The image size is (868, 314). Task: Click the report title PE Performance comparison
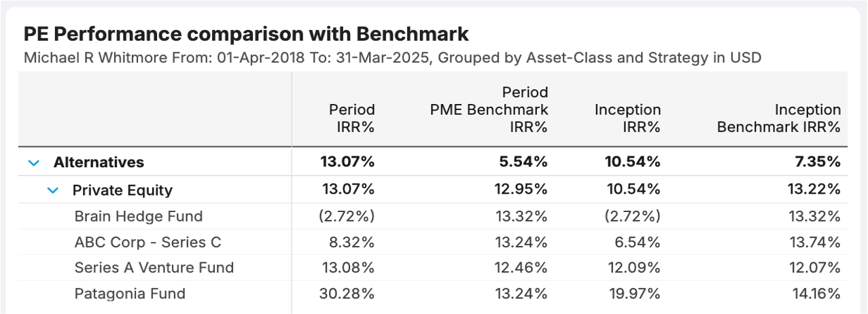[x=246, y=34]
